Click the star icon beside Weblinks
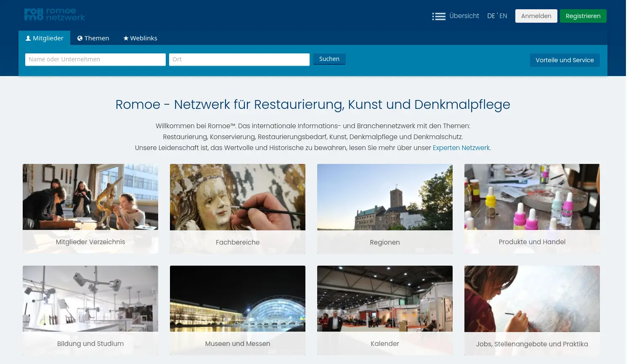The image size is (631, 364). click(126, 38)
